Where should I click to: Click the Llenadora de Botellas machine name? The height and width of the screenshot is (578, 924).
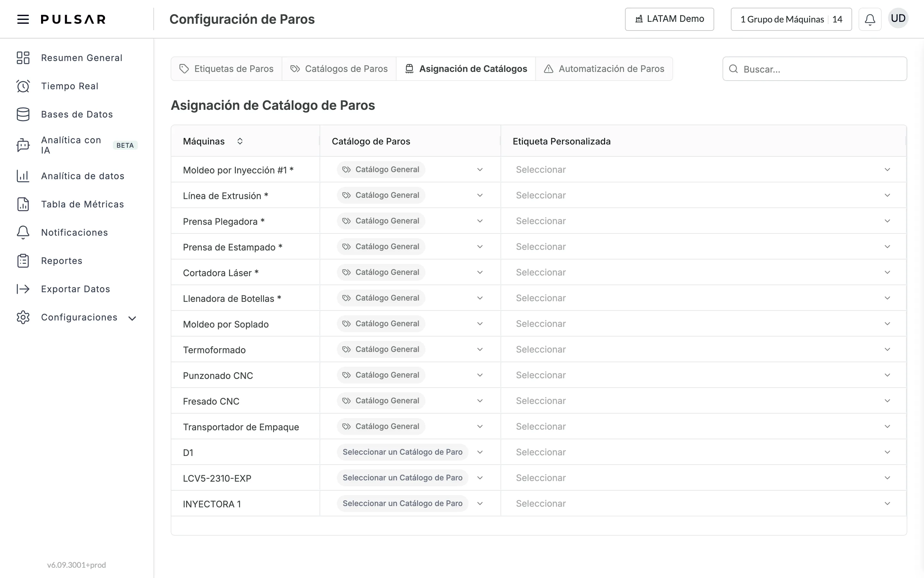232,299
